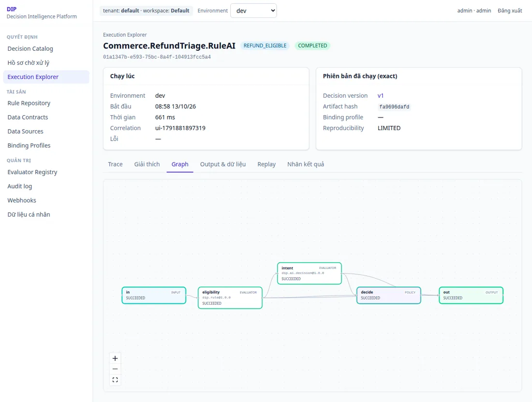
Task: Select the eligibility evaluator node
Action: tap(230, 298)
